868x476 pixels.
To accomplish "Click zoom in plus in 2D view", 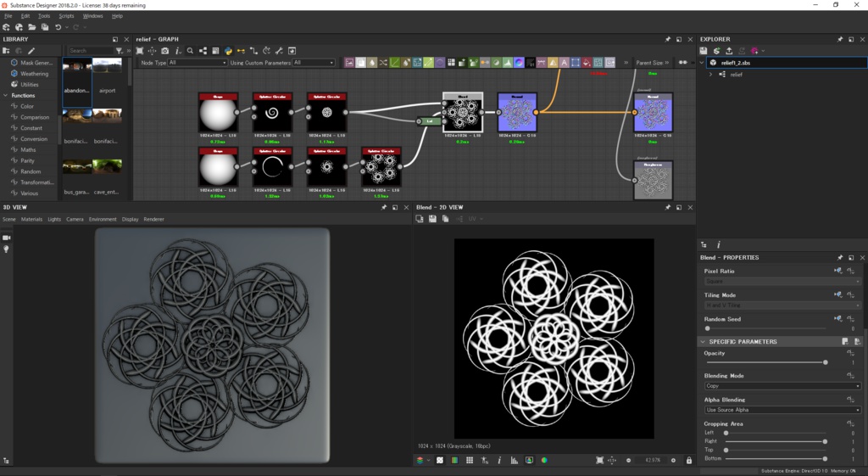I will click(x=673, y=460).
